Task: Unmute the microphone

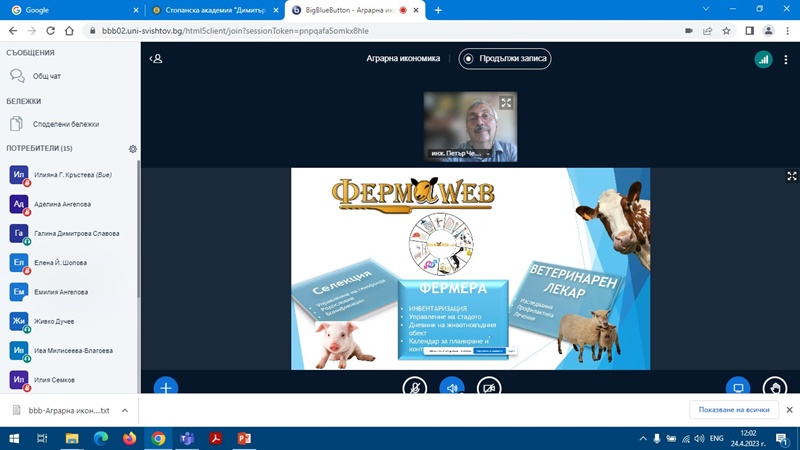Action: tap(415, 387)
